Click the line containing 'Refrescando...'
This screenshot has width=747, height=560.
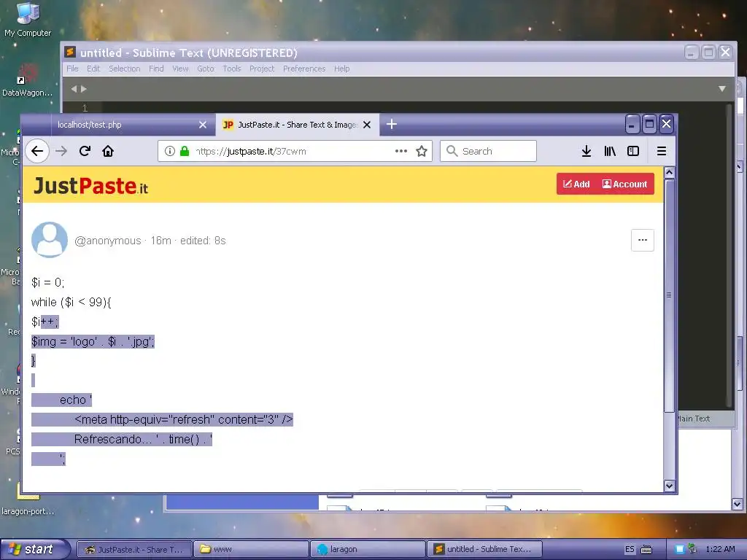click(143, 439)
